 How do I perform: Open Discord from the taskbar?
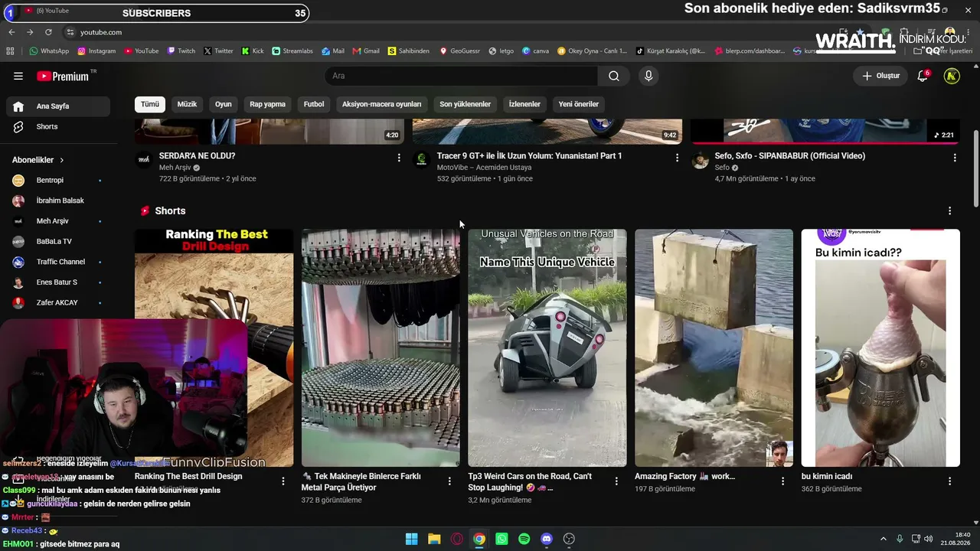point(546,539)
